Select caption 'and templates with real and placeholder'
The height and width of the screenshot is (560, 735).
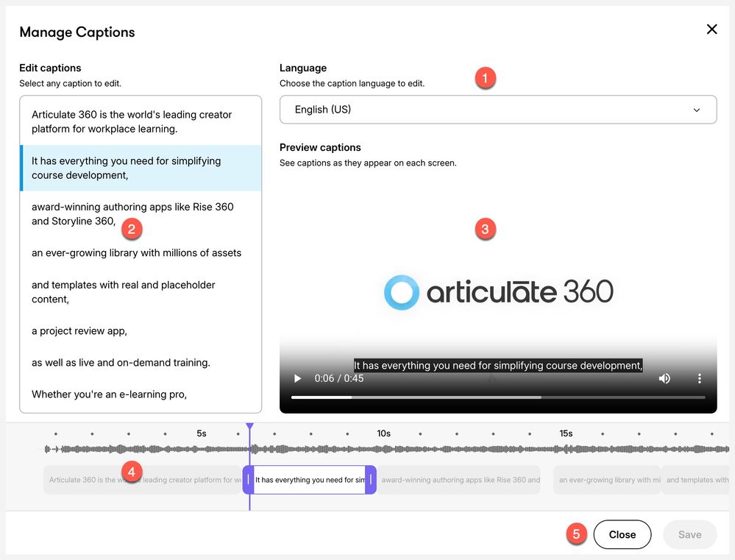141,291
